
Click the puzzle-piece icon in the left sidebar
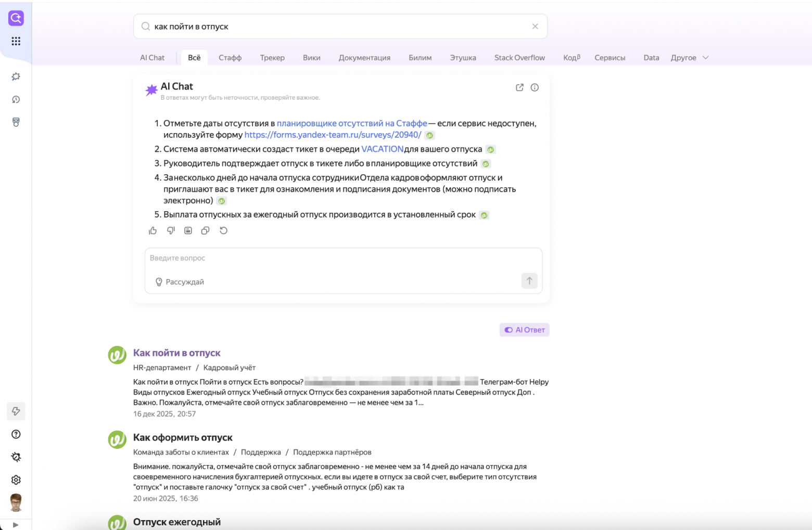(x=16, y=76)
